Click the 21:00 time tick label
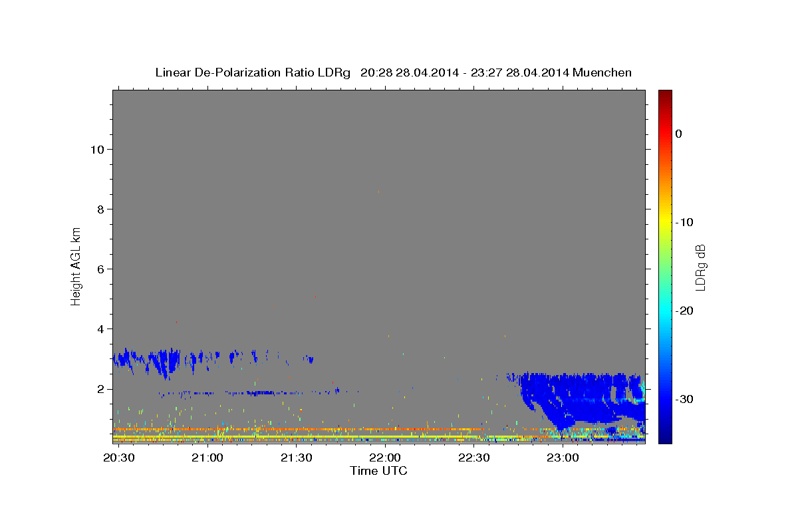This screenshot has height=532, width=798. [x=207, y=458]
